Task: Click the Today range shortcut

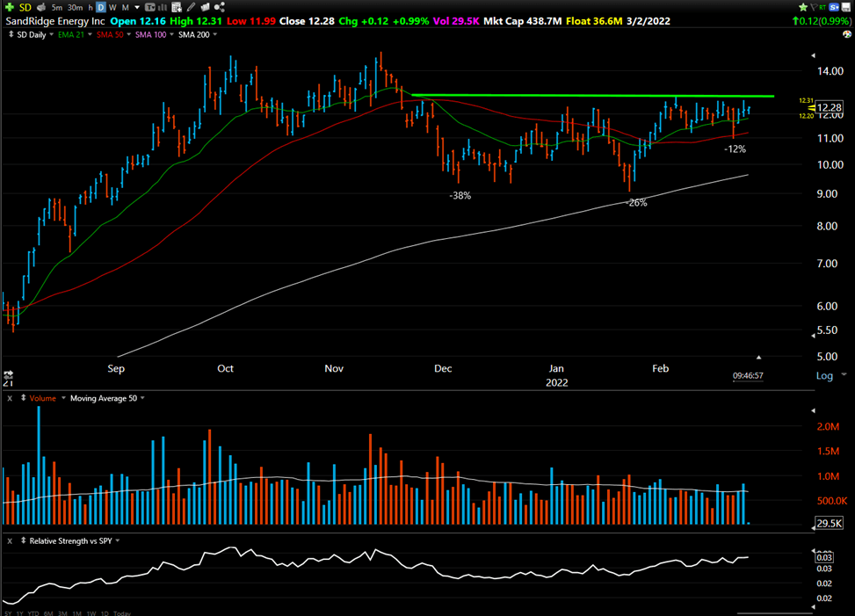Action: 122,612
